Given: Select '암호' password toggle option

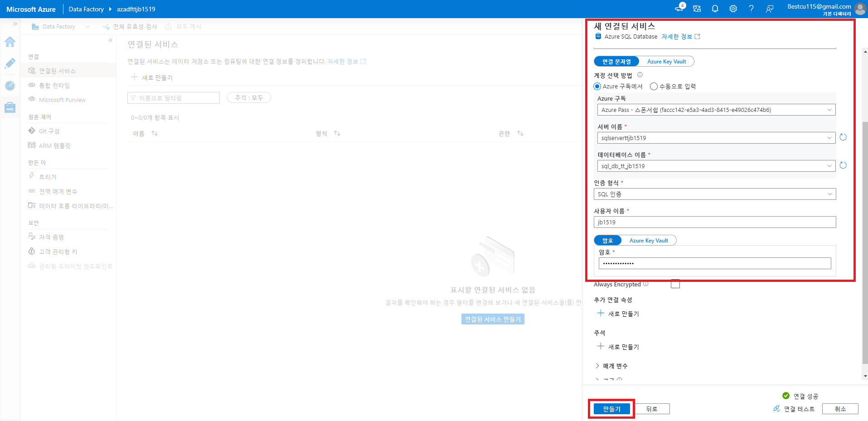Looking at the screenshot, I should point(607,241).
